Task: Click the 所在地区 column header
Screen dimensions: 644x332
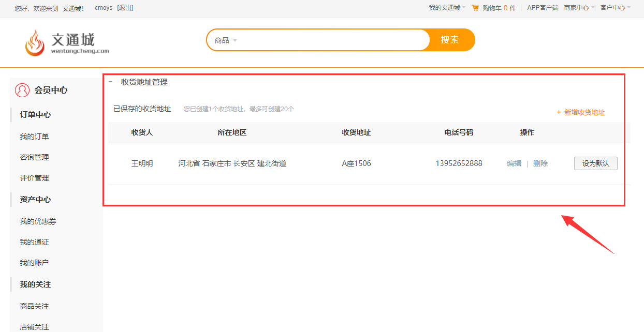Action: 232,132
